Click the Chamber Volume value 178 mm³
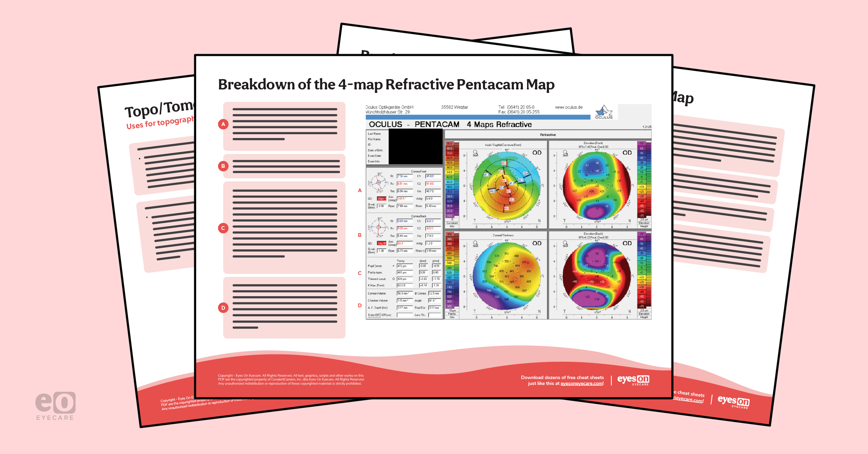The image size is (868, 454). click(404, 301)
